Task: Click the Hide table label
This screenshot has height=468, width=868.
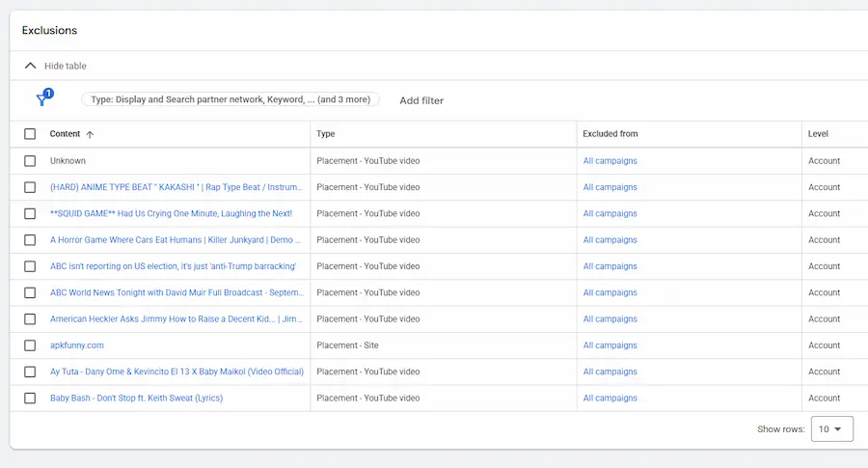Action: [x=66, y=66]
